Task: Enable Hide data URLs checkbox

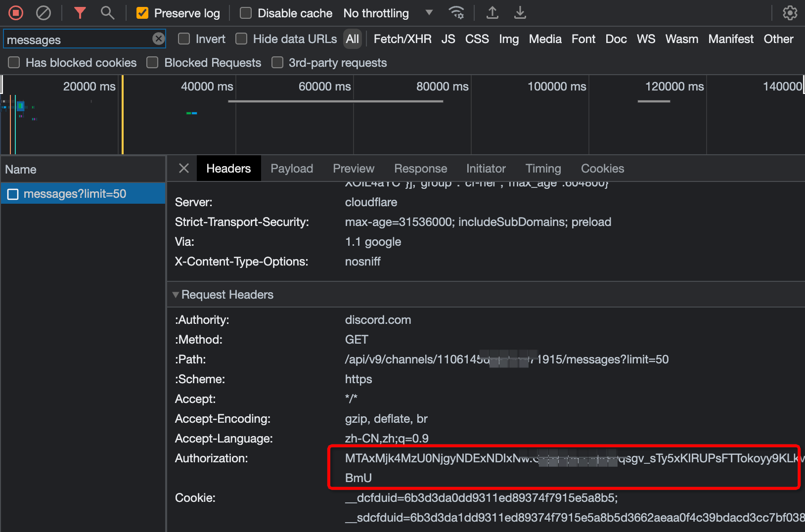Action: click(x=241, y=39)
